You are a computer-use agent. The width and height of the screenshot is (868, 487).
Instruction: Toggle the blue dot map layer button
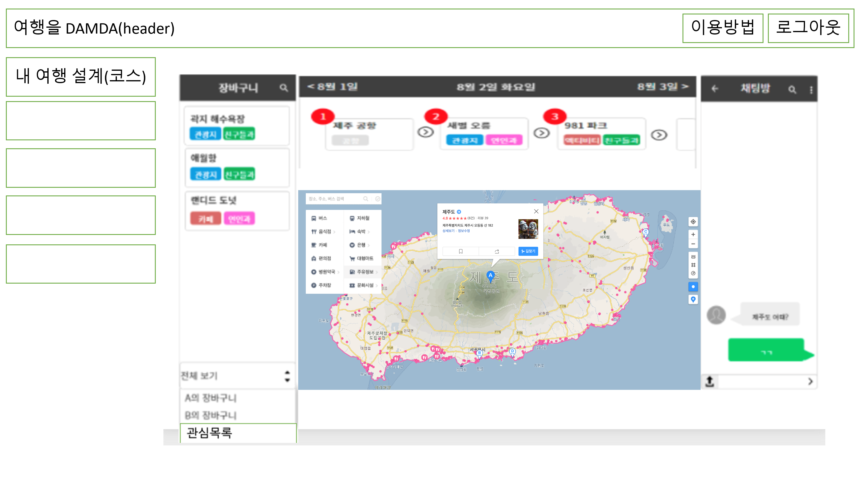(693, 287)
